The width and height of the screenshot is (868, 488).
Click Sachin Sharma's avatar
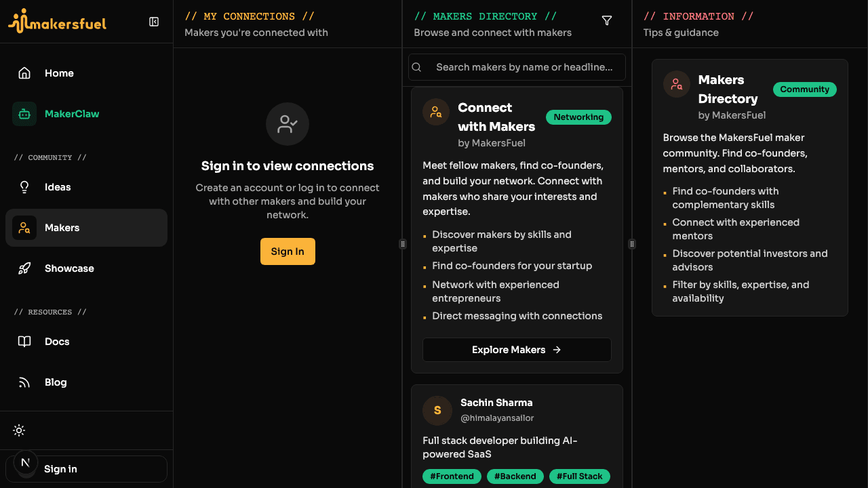point(437,410)
